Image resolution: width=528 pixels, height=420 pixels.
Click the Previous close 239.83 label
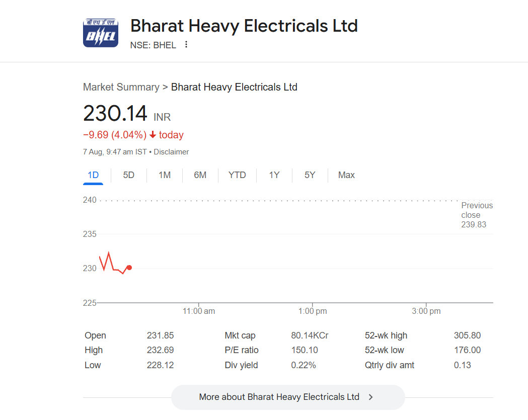pos(477,215)
